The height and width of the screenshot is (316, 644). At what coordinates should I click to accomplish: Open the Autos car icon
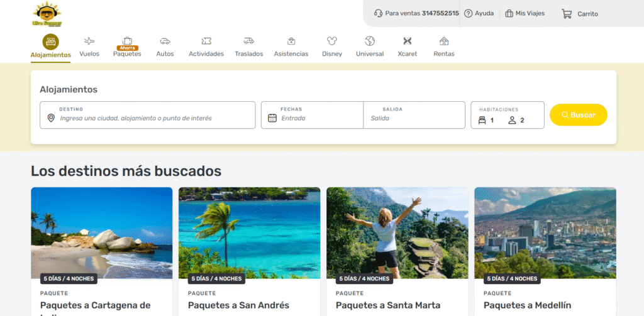point(165,41)
